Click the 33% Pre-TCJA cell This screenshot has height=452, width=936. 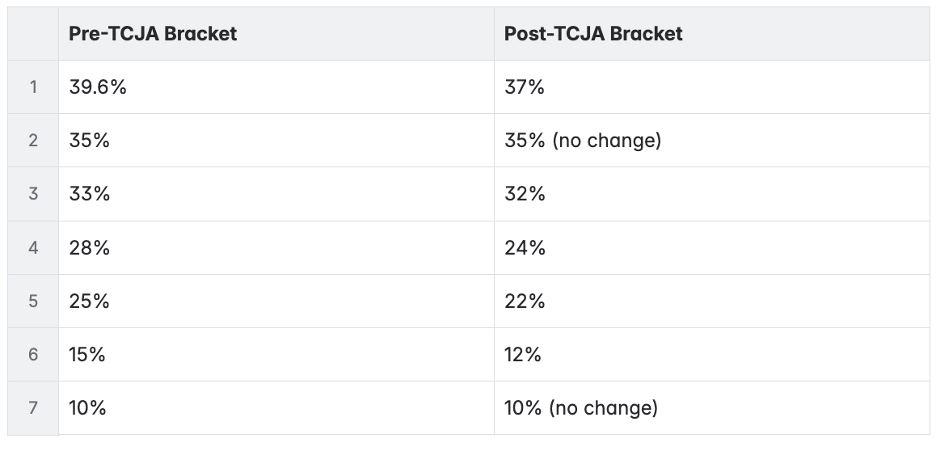pos(89,194)
